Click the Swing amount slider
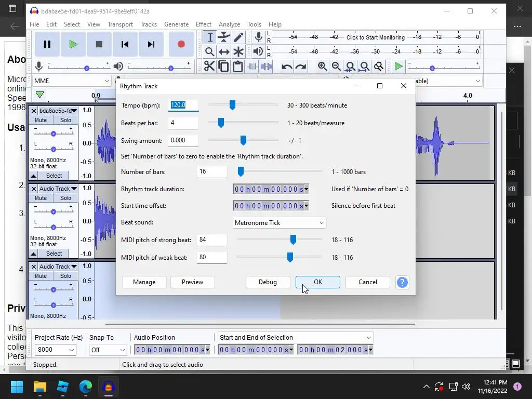 click(243, 140)
